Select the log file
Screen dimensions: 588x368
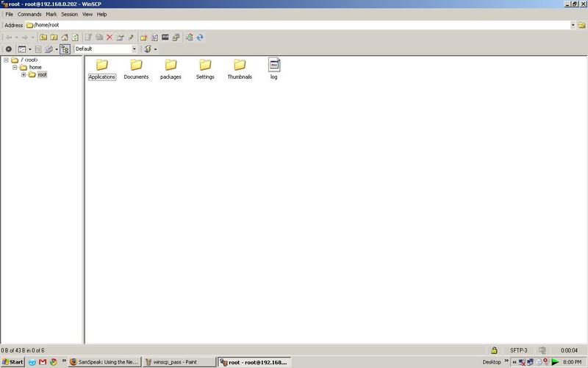point(273,69)
